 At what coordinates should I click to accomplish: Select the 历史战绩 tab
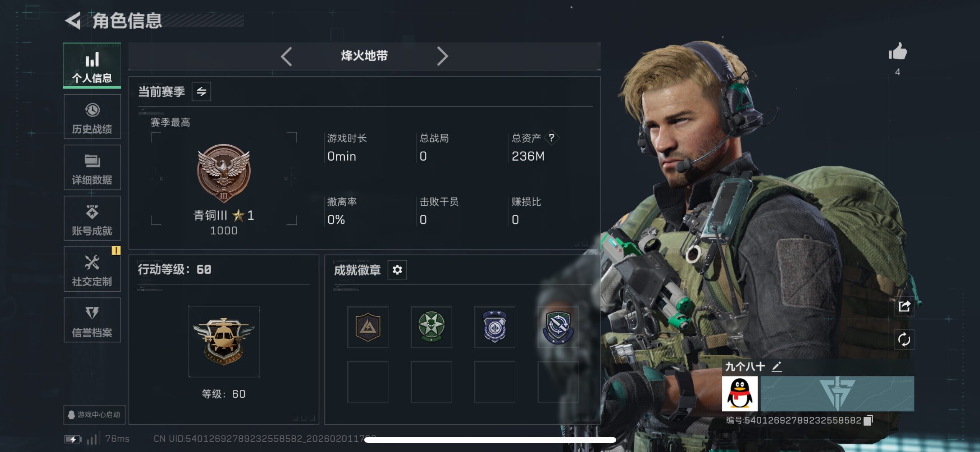92,117
